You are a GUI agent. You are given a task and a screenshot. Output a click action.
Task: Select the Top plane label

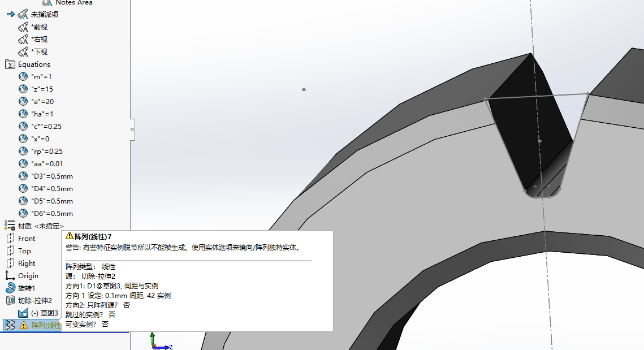coord(24,250)
